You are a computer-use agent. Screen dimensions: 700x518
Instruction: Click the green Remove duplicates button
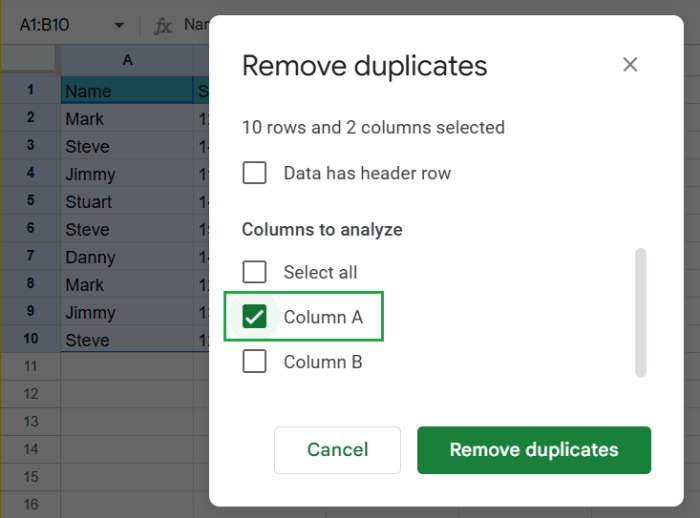click(534, 450)
